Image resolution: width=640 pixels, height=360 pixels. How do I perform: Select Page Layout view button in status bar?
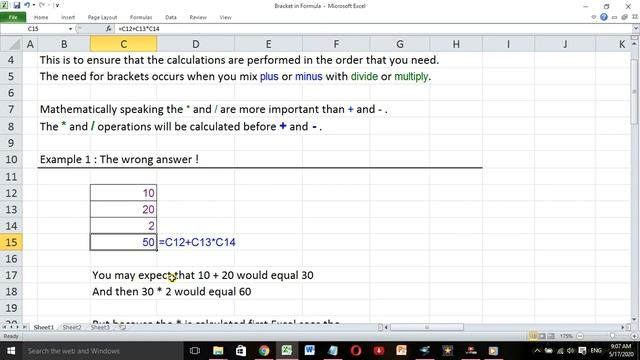coord(542,336)
